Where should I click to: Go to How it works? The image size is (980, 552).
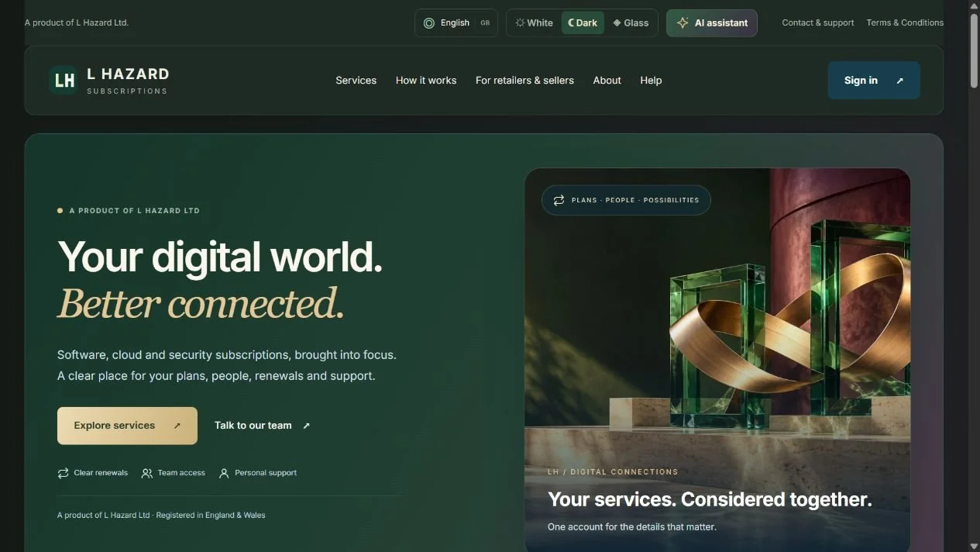pyautogui.click(x=426, y=81)
